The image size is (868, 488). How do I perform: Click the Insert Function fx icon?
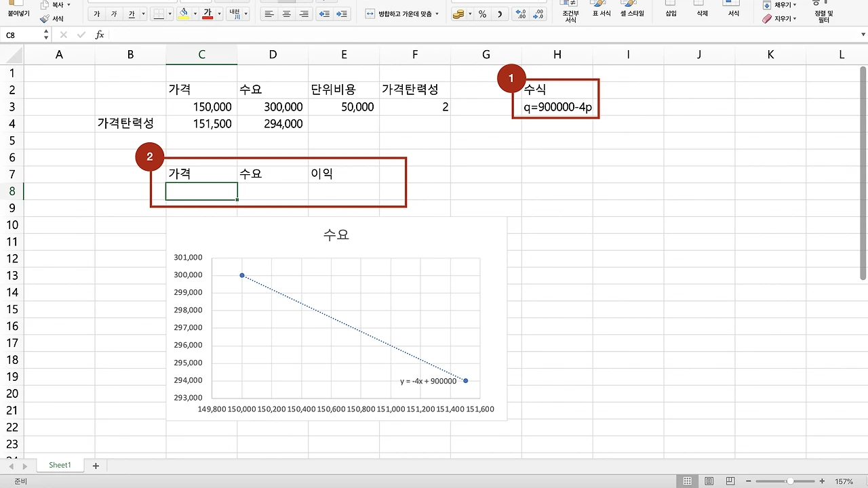coord(100,35)
